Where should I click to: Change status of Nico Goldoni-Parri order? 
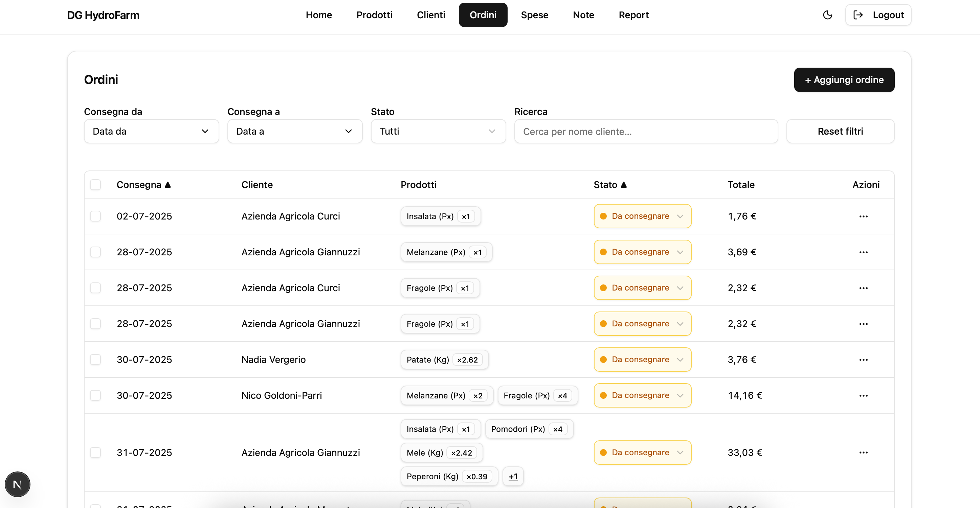(642, 395)
